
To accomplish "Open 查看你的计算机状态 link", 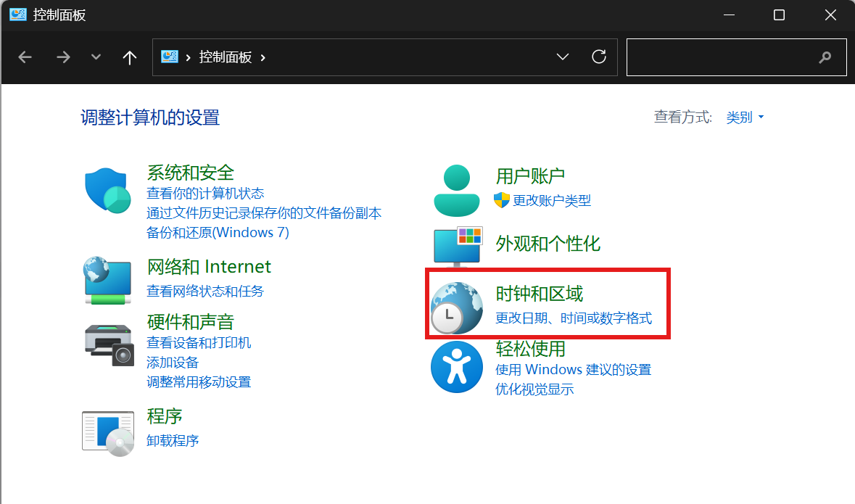I will [205, 194].
